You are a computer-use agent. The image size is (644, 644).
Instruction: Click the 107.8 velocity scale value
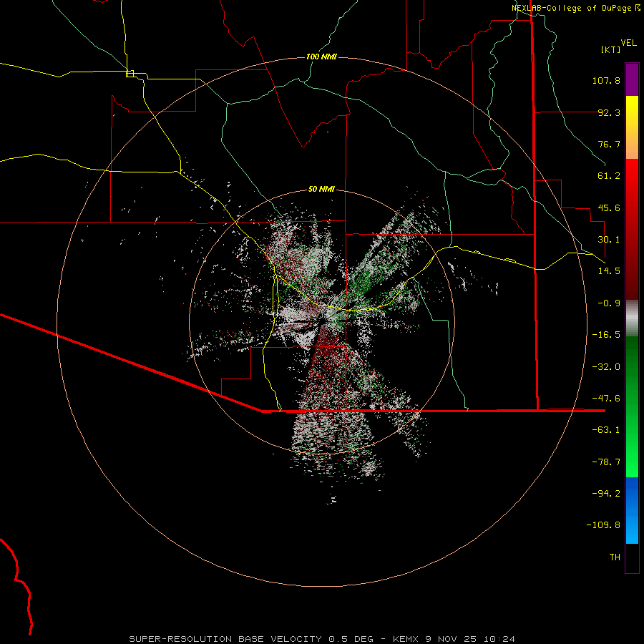606,80
